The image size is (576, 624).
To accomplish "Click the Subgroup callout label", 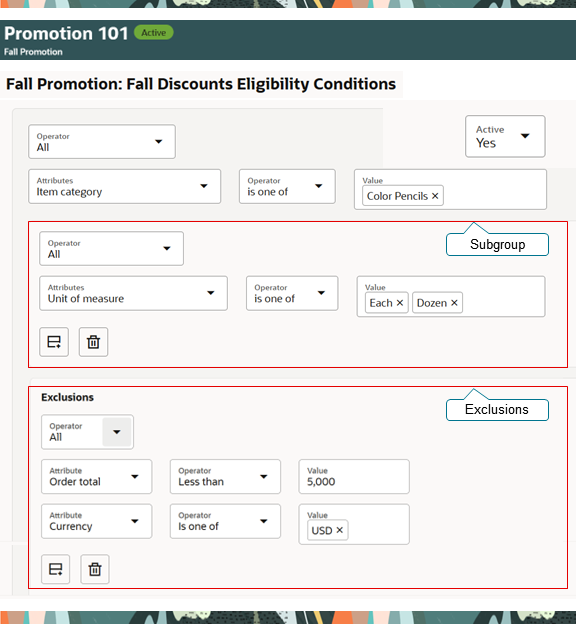I will 497,244.
